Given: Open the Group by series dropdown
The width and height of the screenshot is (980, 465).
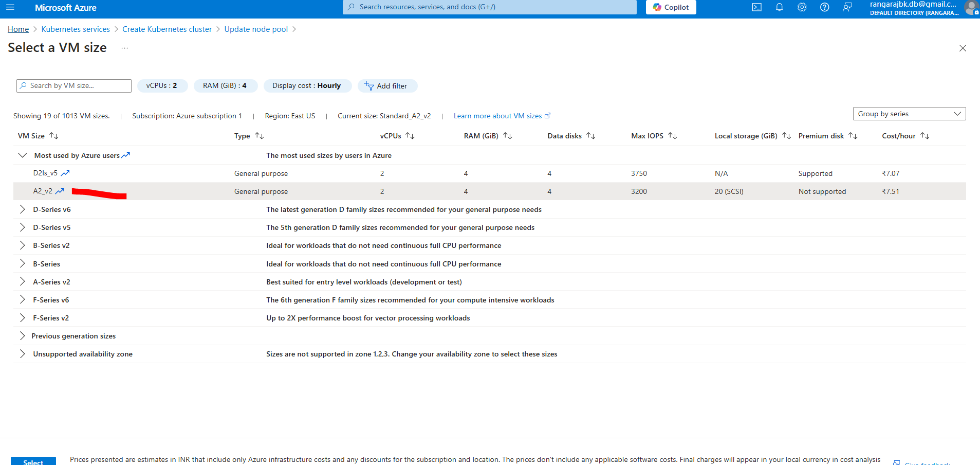Looking at the screenshot, I should [909, 113].
